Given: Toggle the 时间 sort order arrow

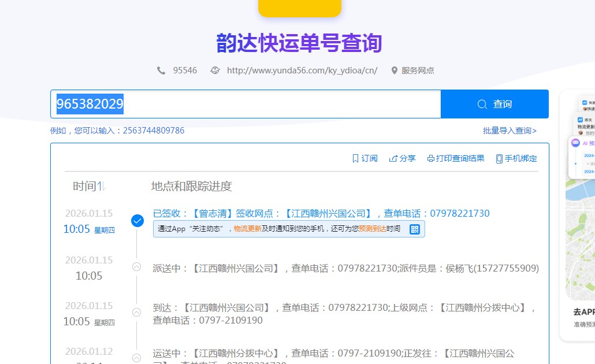Looking at the screenshot, I should coord(101,186).
